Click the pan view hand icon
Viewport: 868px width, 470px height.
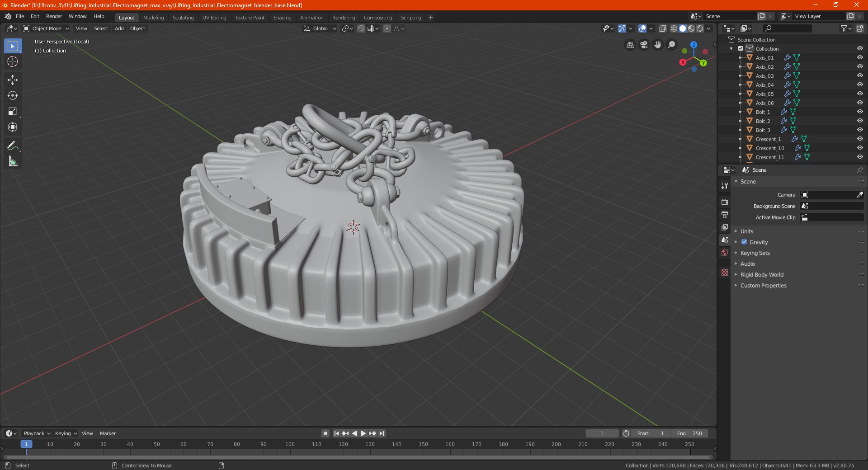coord(658,45)
